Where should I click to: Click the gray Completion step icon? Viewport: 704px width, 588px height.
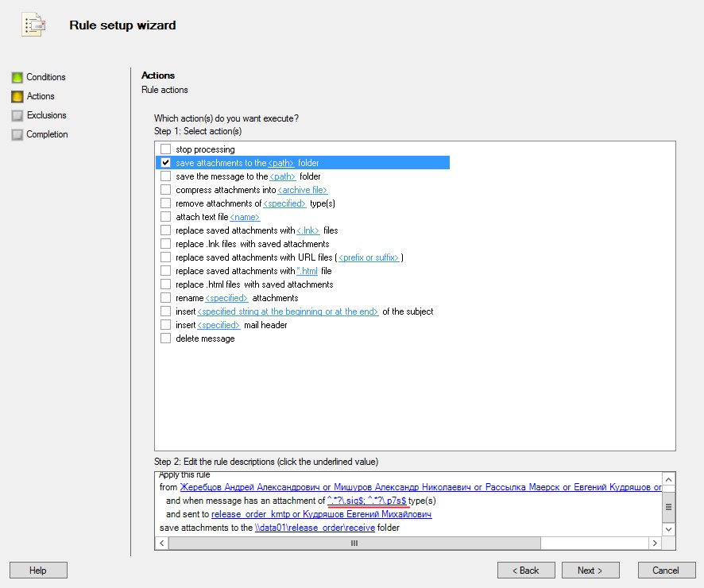(17, 134)
